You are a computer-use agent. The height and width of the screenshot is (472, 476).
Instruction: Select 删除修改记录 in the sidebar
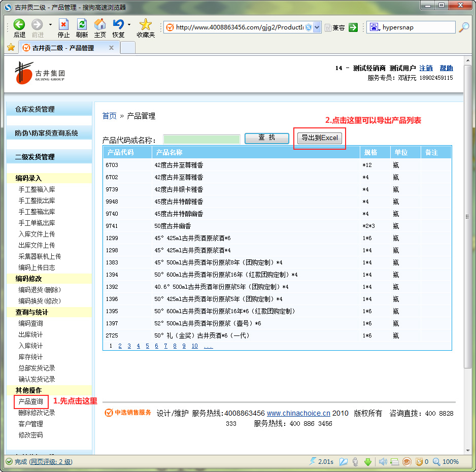(x=37, y=413)
